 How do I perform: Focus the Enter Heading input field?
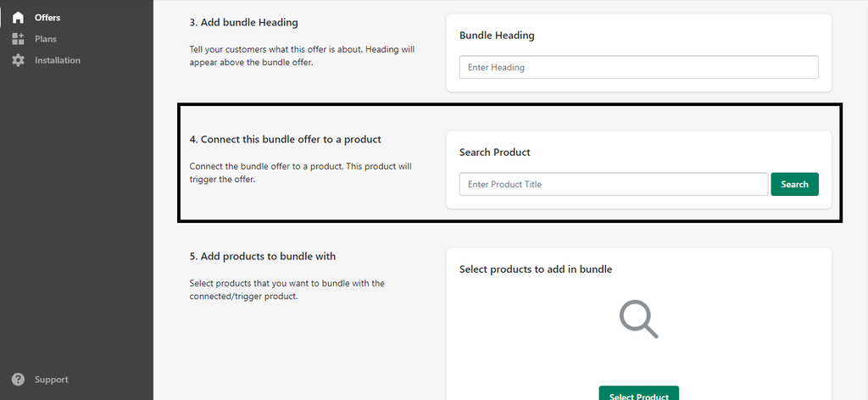[x=638, y=68]
